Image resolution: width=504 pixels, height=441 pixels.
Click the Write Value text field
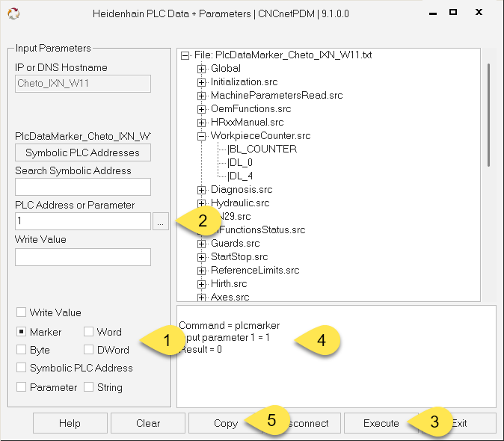point(83,257)
